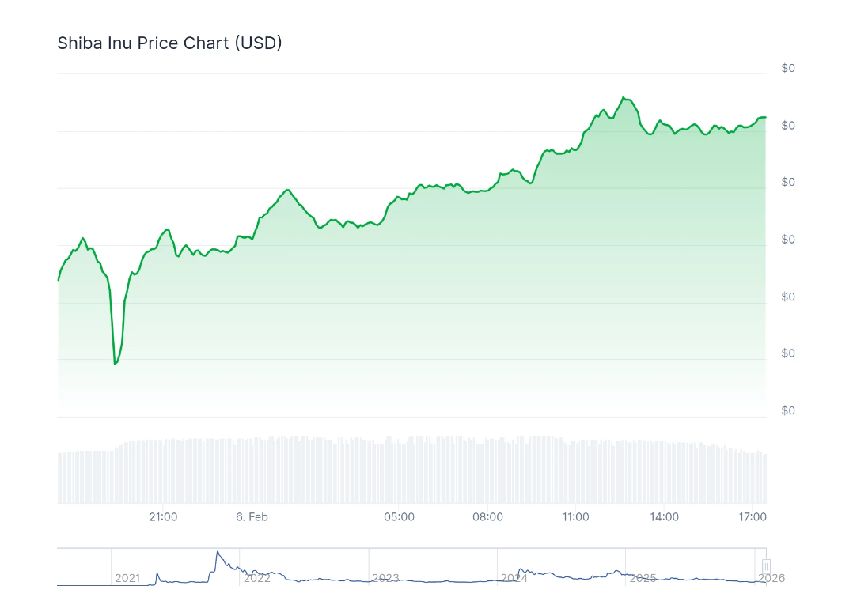Screen dimensions: 853x616
Task: Click the 14:00 time axis label
Action: pos(665,517)
